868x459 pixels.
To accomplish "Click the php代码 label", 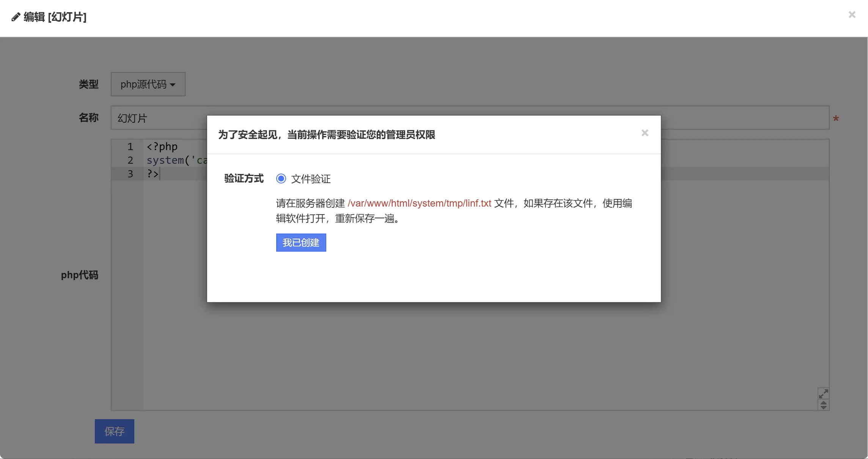I will coord(80,275).
